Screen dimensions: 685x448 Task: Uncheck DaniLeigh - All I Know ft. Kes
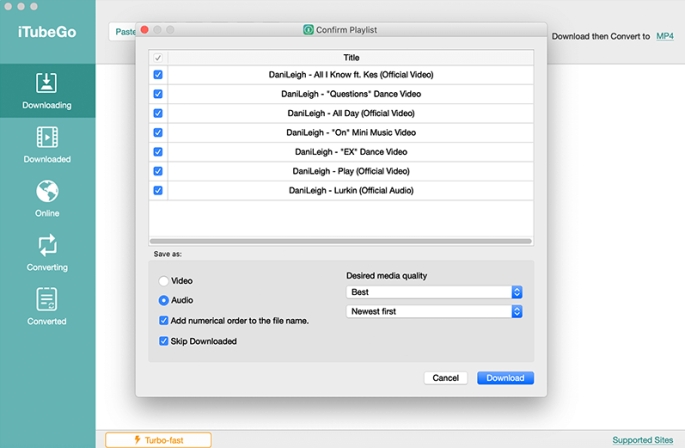(x=158, y=75)
